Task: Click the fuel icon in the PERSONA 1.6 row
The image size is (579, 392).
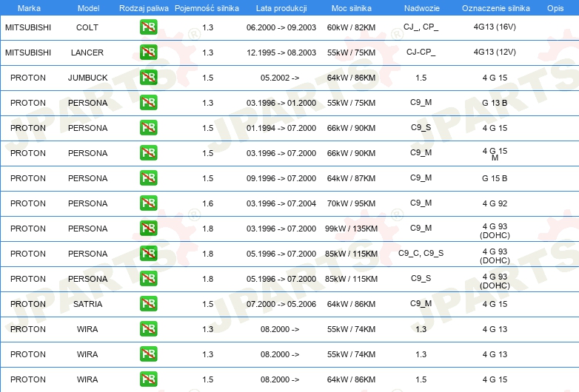Action: click(148, 203)
